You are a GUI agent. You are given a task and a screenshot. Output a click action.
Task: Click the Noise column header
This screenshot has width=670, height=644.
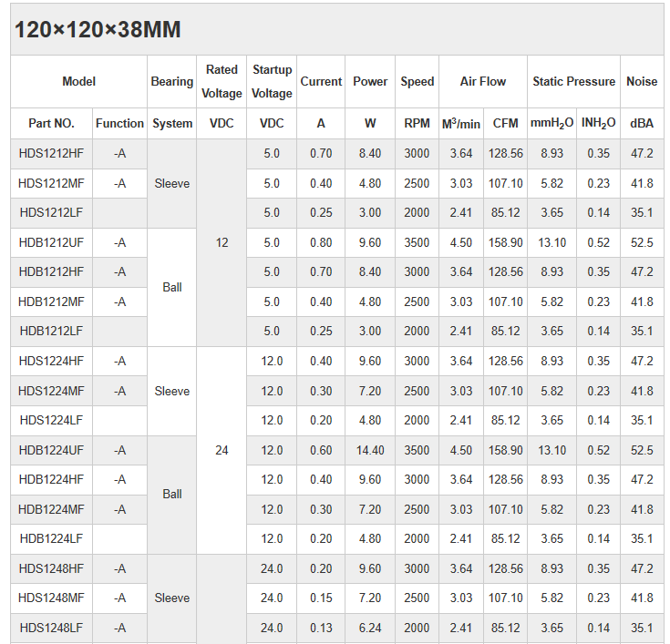pyautogui.click(x=641, y=82)
